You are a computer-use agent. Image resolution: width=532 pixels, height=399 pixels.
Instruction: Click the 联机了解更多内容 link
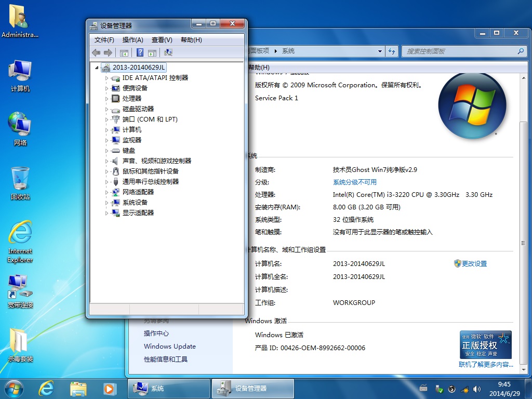click(x=486, y=364)
